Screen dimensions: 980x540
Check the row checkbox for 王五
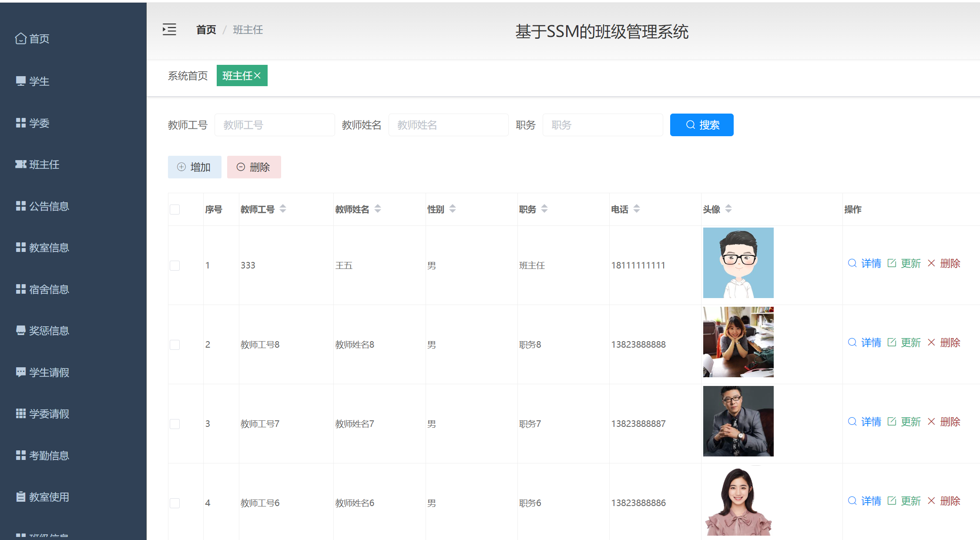[x=175, y=265]
